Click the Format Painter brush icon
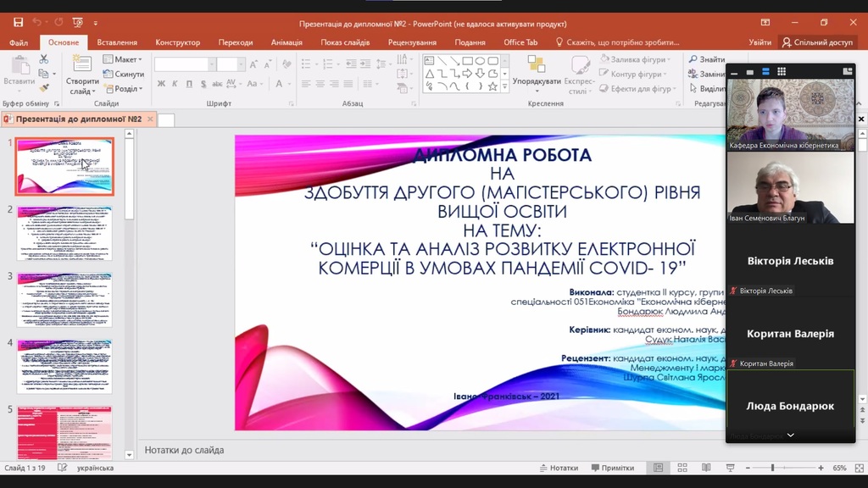Viewport: 868px width, 488px height. click(44, 87)
